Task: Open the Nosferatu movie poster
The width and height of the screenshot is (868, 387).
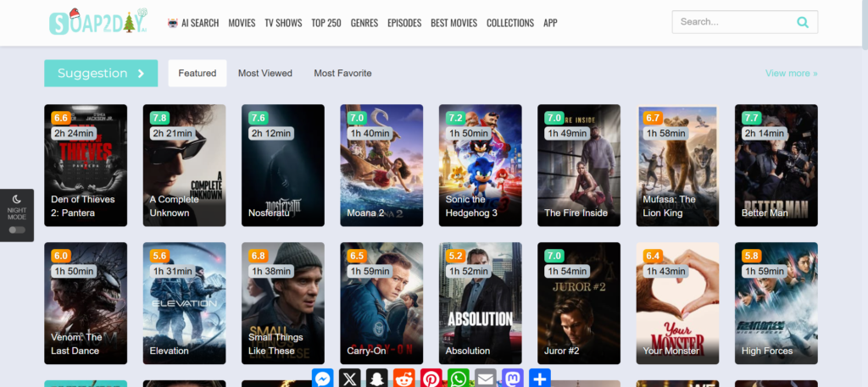Action: click(x=283, y=165)
